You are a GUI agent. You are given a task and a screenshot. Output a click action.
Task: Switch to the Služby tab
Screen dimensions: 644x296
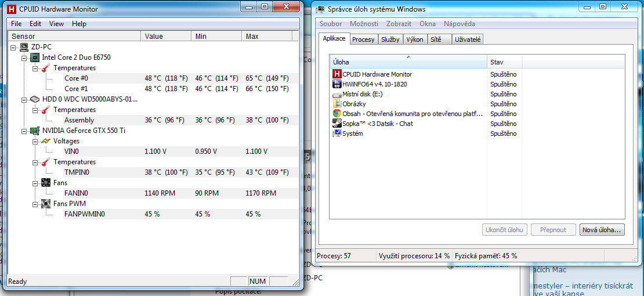point(390,39)
